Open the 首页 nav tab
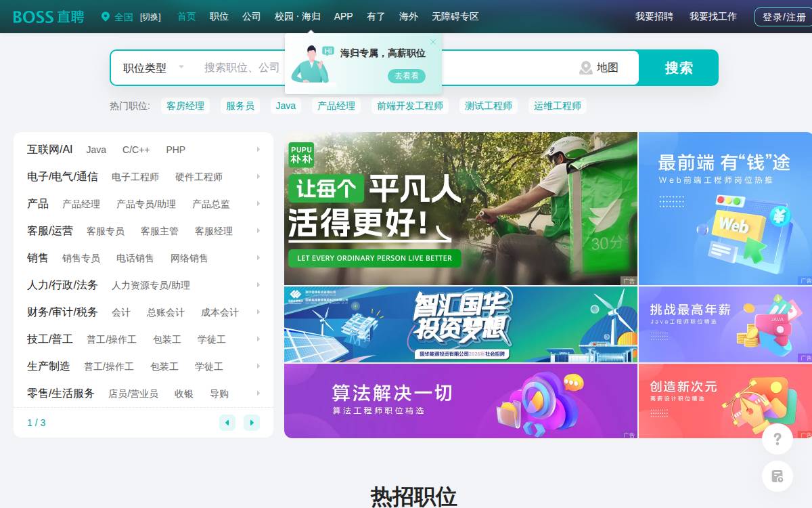Image resolution: width=812 pixels, height=508 pixels. [x=187, y=16]
